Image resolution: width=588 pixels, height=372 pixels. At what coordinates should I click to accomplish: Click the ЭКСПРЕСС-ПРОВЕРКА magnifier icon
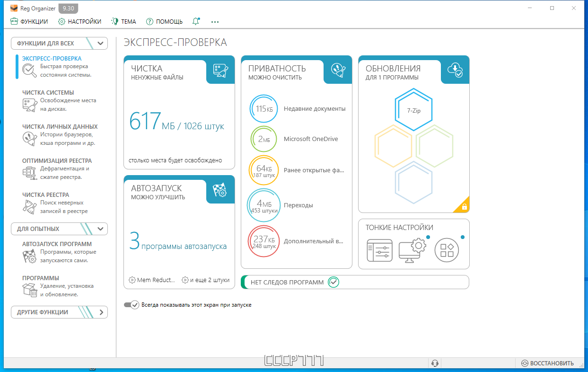pyautogui.click(x=29, y=71)
